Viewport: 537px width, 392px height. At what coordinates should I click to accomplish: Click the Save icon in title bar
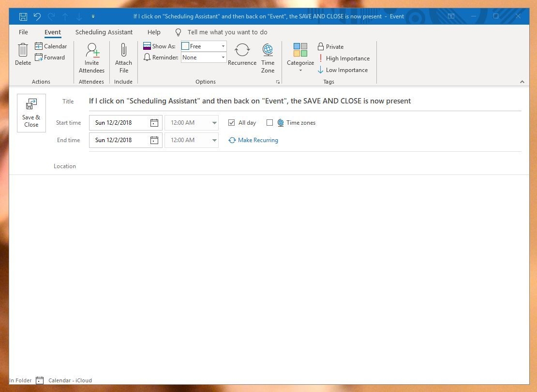click(x=23, y=16)
